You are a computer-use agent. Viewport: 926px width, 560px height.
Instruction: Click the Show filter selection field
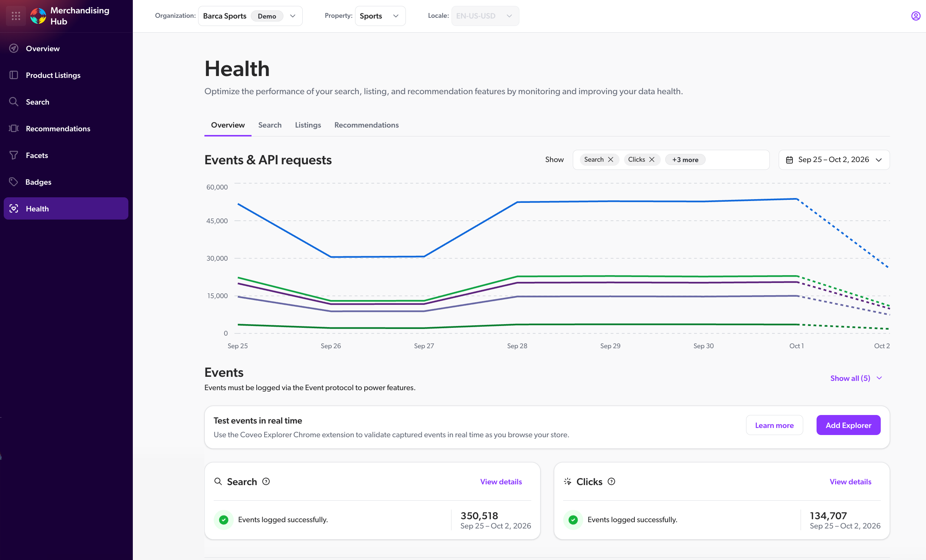tap(671, 159)
